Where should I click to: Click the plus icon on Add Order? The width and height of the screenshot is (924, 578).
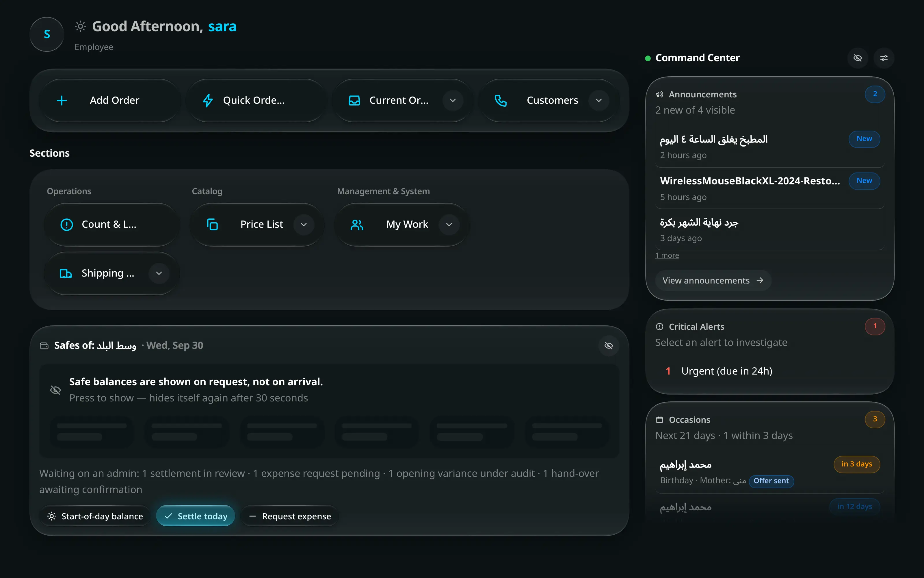tap(62, 101)
